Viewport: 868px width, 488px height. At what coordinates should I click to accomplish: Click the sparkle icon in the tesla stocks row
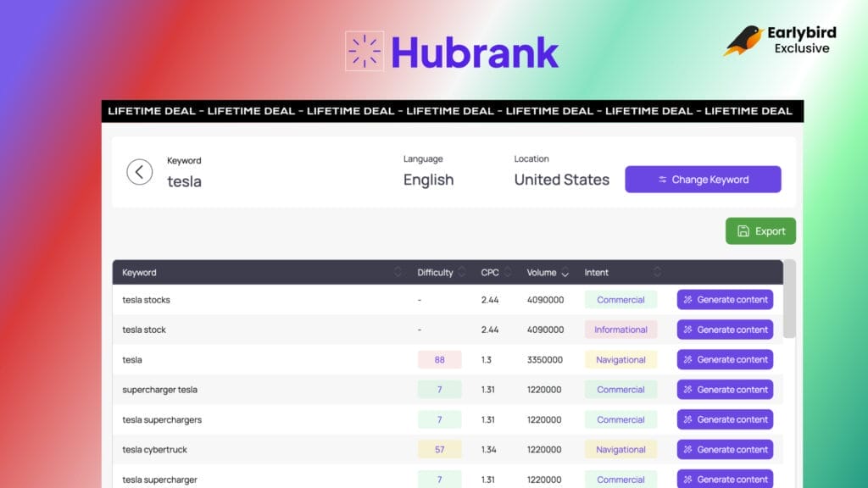tap(687, 299)
